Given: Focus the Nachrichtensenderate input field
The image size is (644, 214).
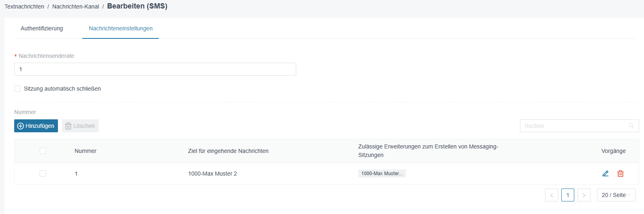Looking at the screenshot, I should click(155, 69).
